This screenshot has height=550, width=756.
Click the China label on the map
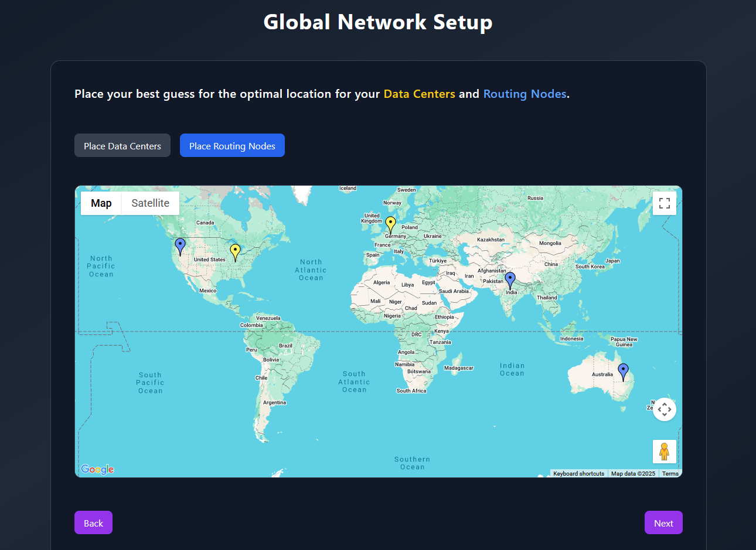pyautogui.click(x=551, y=264)
